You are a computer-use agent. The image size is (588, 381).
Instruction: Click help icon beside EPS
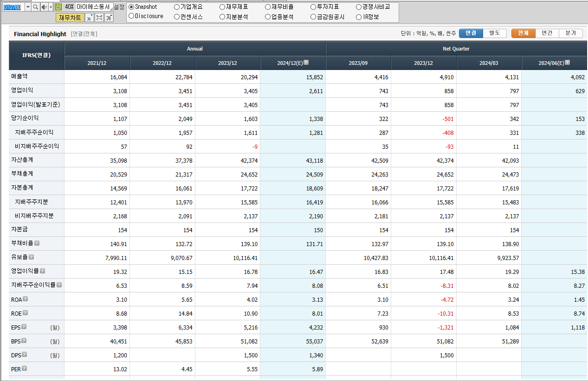point(24,327)
